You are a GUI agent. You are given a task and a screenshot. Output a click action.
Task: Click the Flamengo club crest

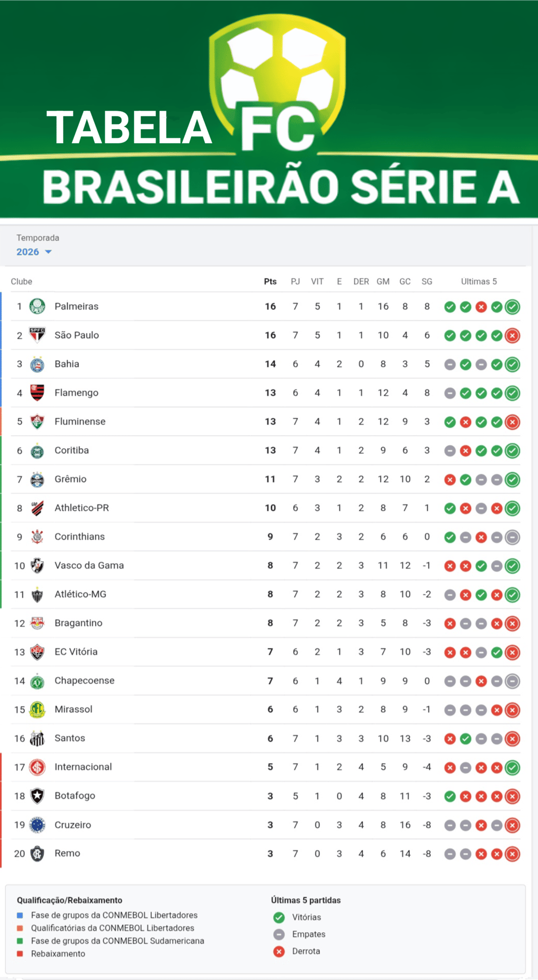37,393
